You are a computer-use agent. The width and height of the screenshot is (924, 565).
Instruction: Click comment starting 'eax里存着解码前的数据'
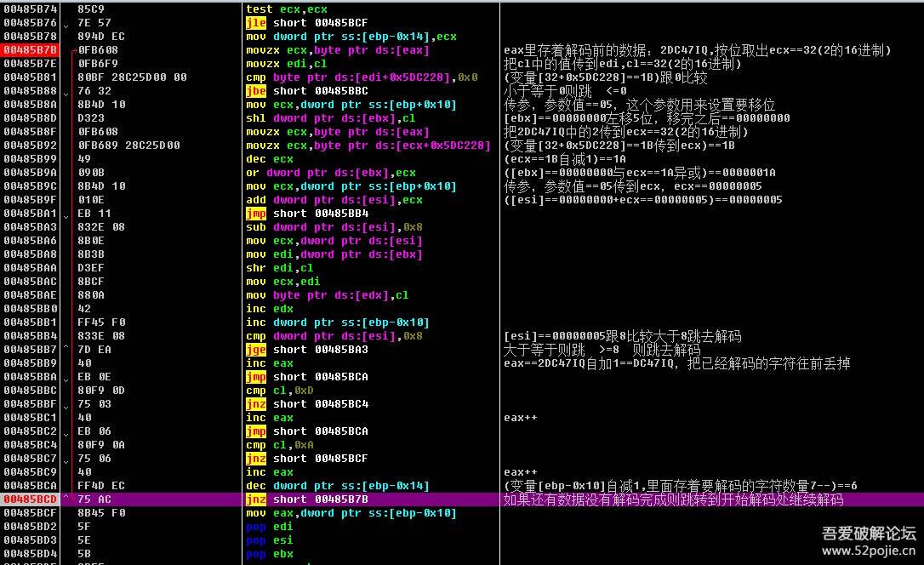coord(697,50)
